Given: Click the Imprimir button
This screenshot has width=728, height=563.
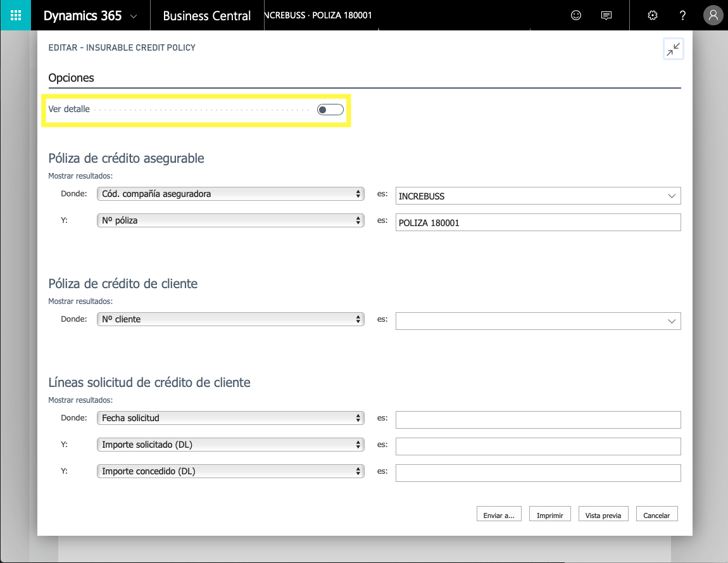Looking at the screenshot, I should pos(549,515).
